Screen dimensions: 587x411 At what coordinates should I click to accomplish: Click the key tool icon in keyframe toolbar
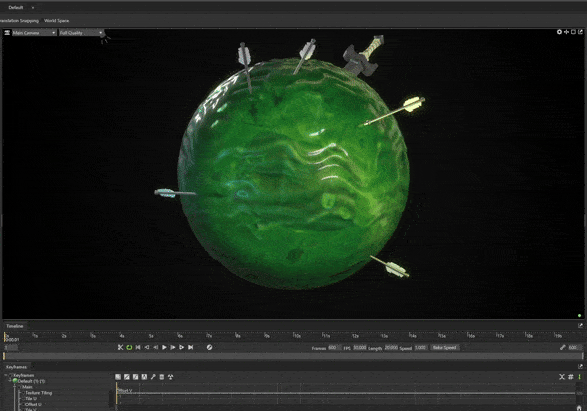coord(153,377)
